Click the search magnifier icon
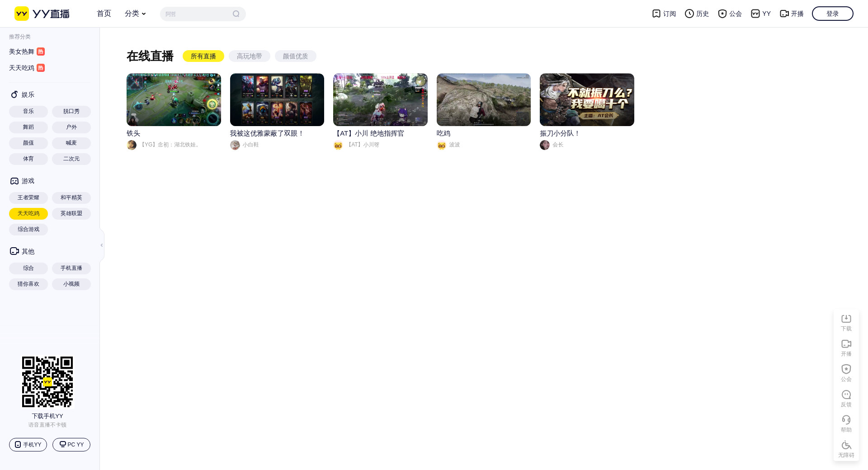 [x=236, y=14]
